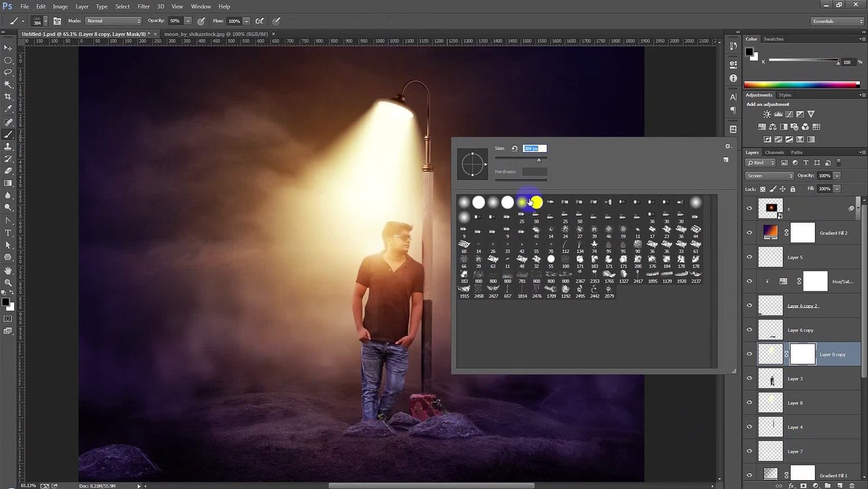Add Levels adjustment
The width and height of the screenshot is (868, 489).
point(778,114)
